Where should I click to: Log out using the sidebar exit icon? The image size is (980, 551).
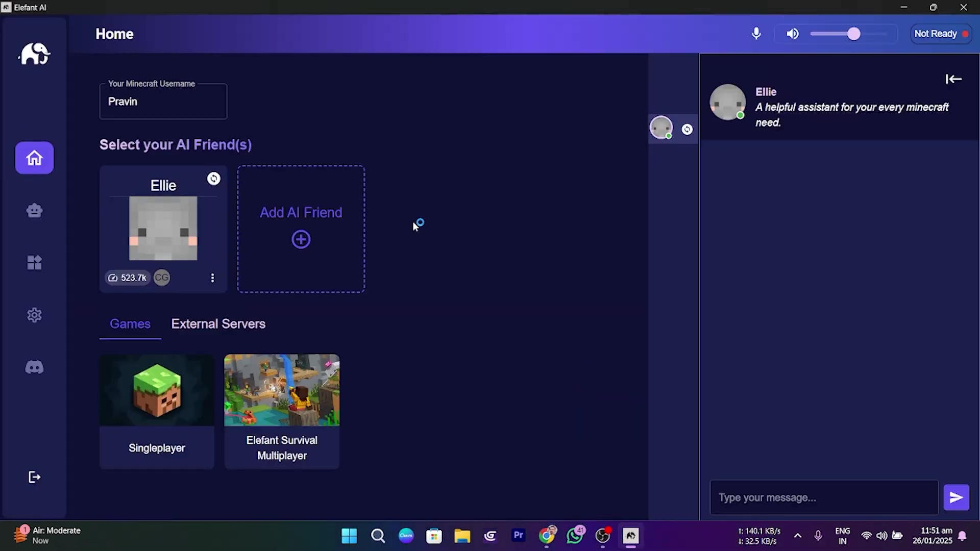tap(34, 477)
